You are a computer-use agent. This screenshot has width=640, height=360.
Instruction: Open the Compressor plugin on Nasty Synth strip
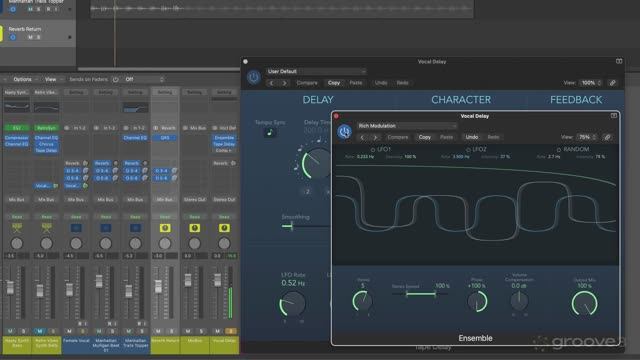click(x=17, y=138)
